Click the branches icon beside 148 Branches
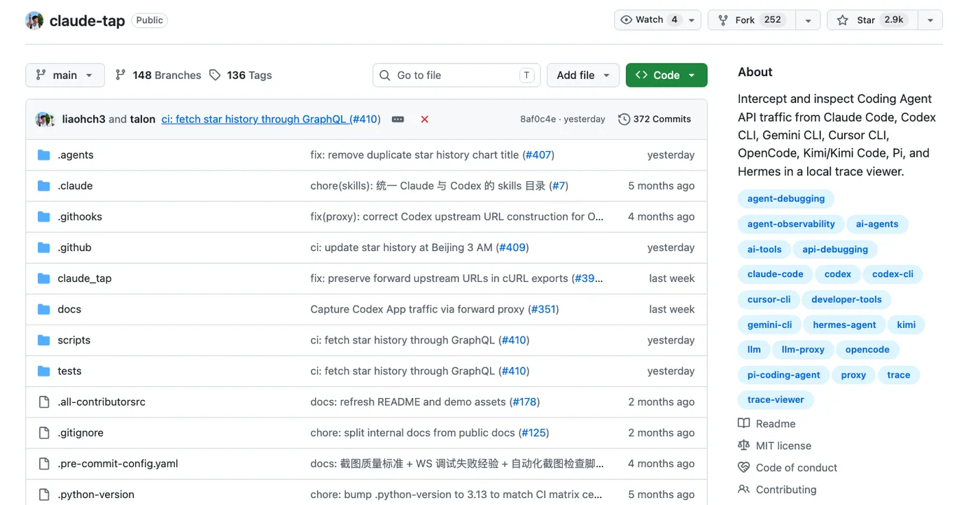 tap(120, 75)
